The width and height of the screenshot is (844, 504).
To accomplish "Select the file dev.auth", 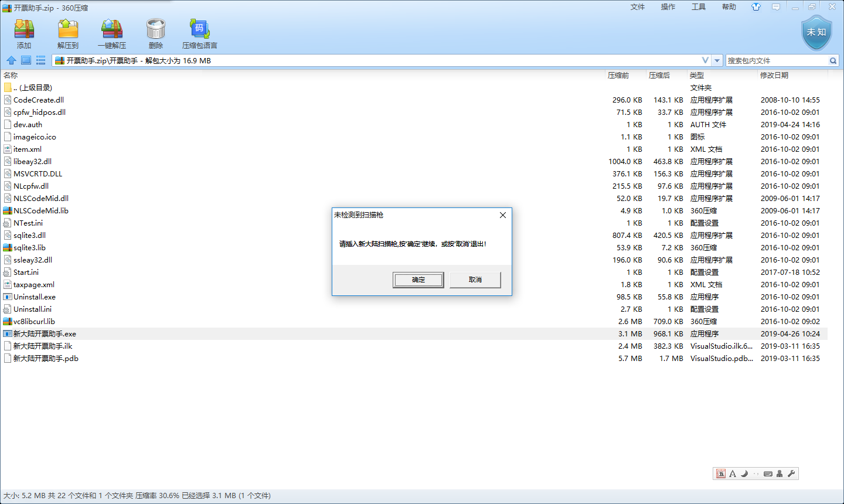I will pos(28,124).
